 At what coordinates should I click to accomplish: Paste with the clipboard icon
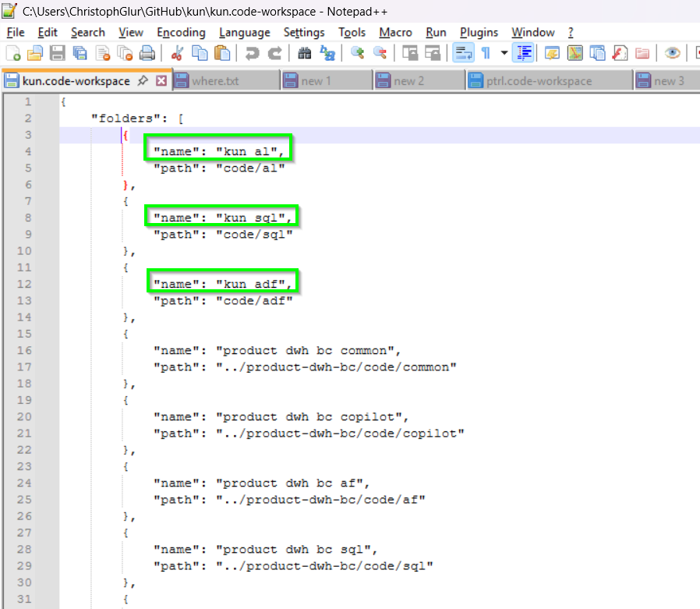coord(222,53)
